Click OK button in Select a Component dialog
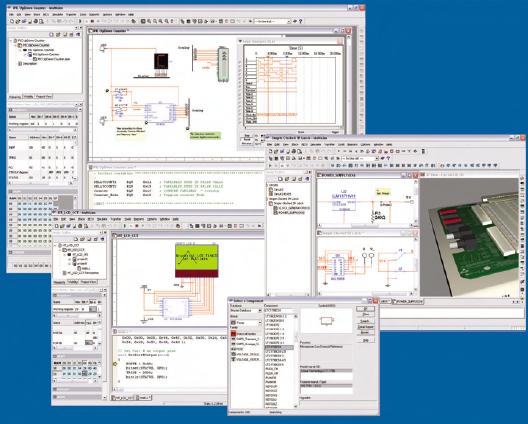The width and height of the screenshot is (528, 424). (365, 309)
